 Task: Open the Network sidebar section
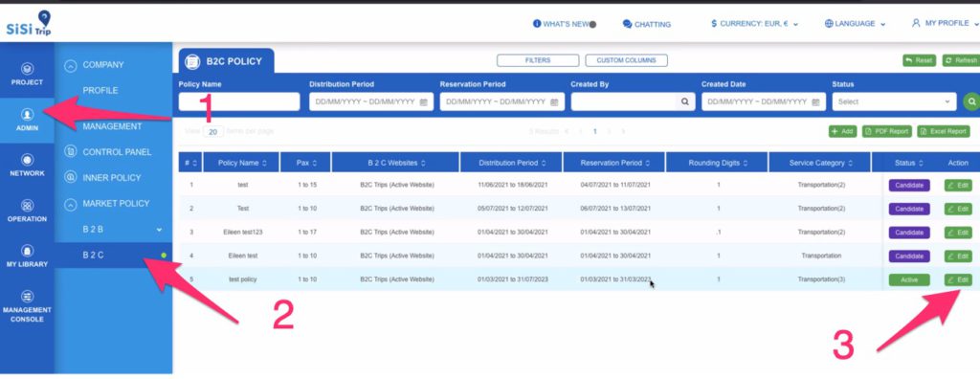[27, 166]
